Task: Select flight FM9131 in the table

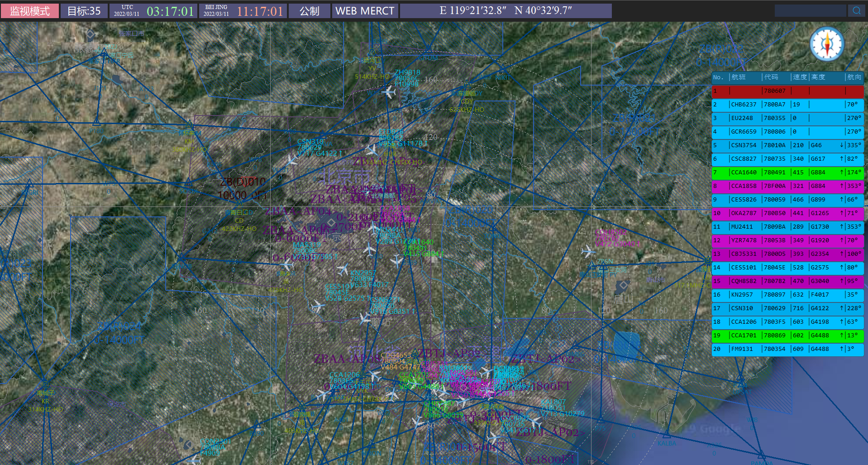Action: click(787, 349)
